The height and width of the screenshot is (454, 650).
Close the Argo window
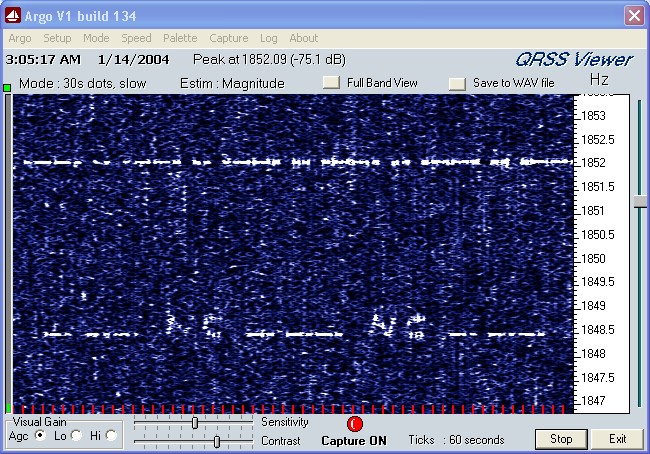[634, 16]
